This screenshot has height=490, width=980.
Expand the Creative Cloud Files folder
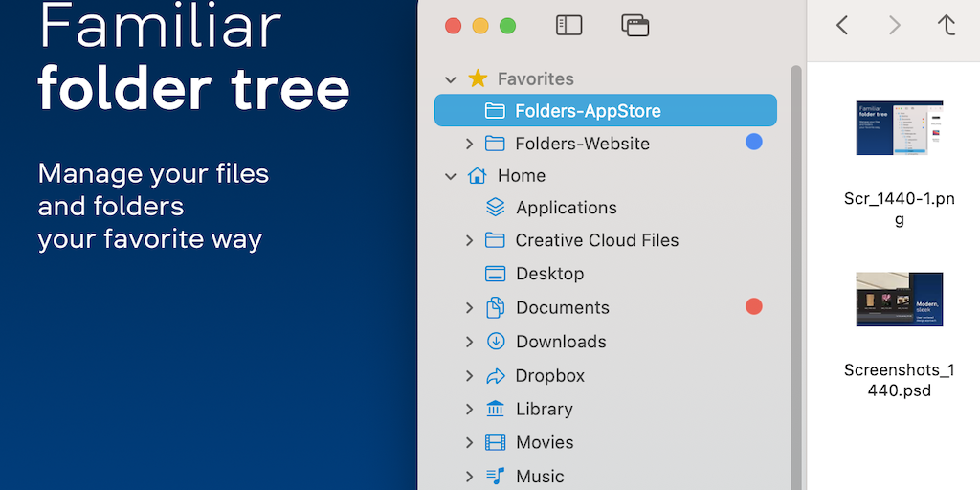pyautogui.click(x=469, y=241)
